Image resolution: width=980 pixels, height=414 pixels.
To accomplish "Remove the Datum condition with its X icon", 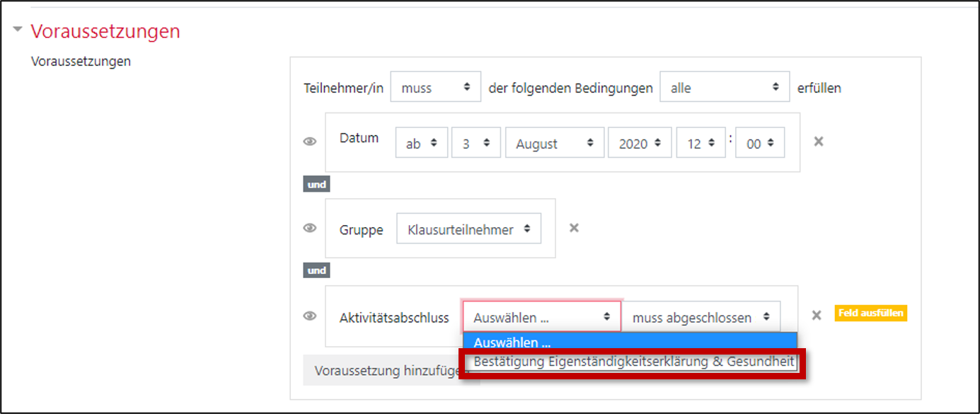I will click(818, 142).
